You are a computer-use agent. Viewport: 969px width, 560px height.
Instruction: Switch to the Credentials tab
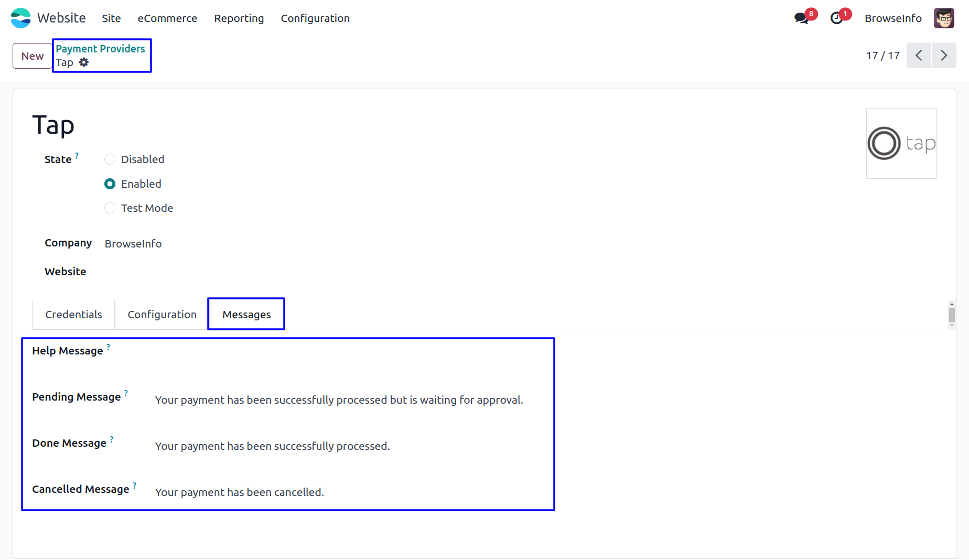click(73, 315)
